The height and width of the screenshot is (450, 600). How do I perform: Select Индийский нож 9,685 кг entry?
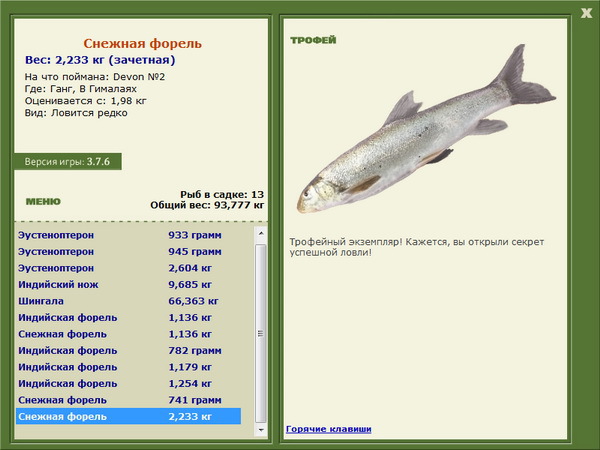pyautogui.click(x=129, y=285)
